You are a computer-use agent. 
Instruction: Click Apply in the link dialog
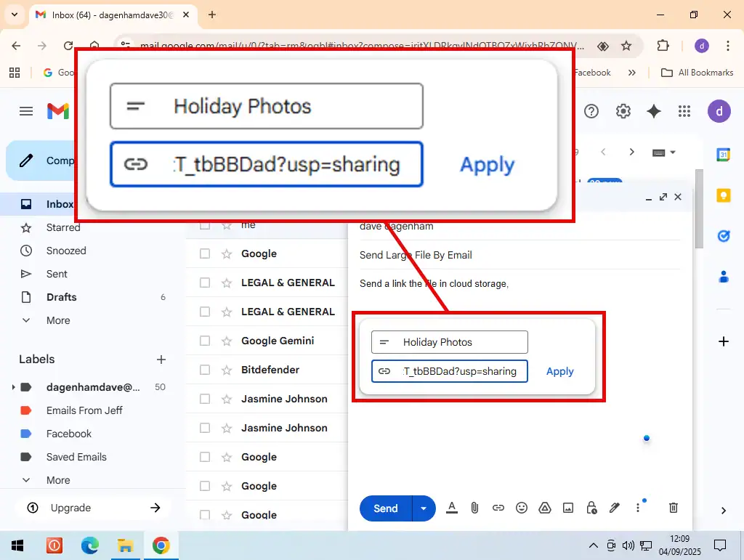(x=559, y=371)
